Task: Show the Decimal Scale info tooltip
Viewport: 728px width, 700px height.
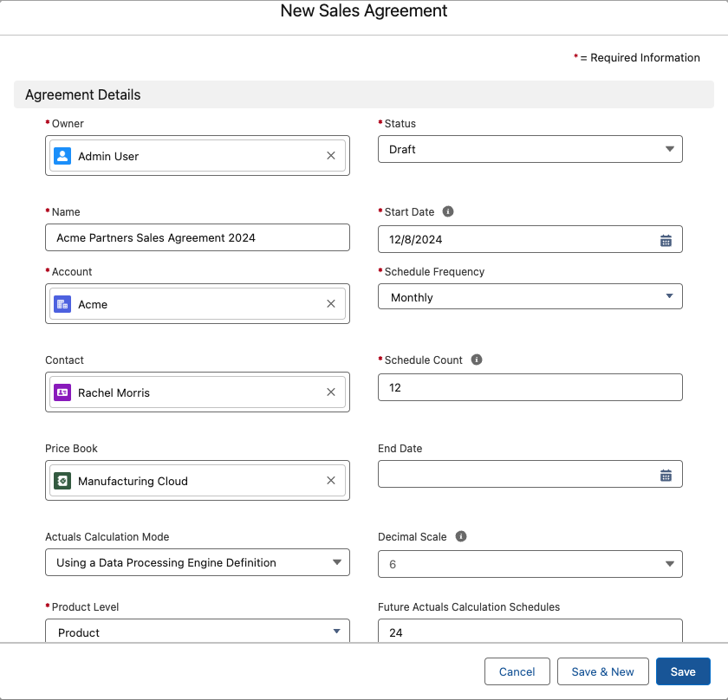Action: pyautogui.click(x=460, y=536)
